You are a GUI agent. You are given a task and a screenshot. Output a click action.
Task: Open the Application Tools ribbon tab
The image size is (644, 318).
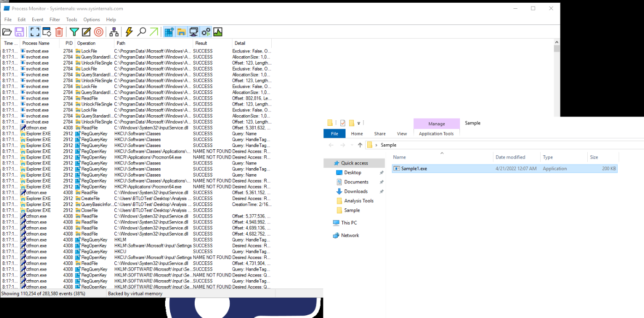tap(436, 134)
